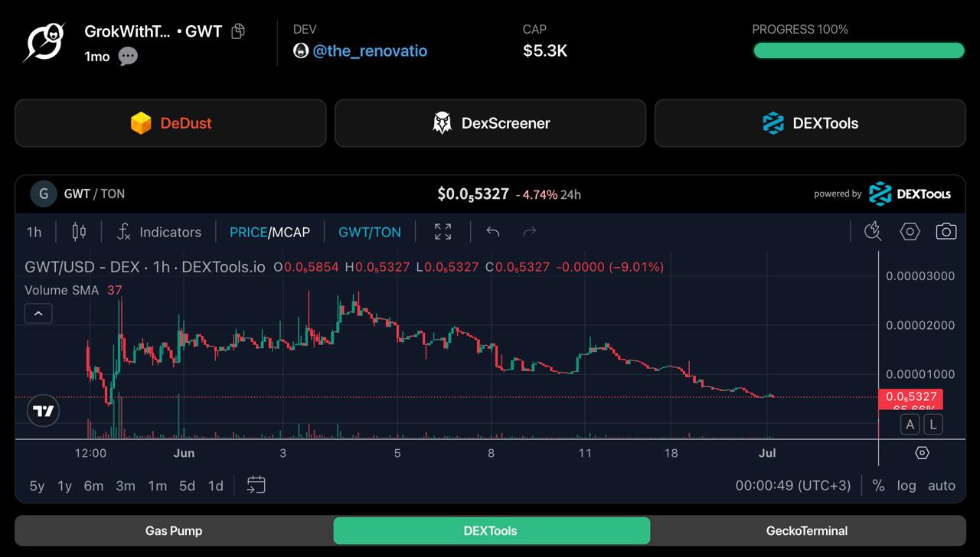Click the 0.00003000 price axis label
Image resolution: width=980 pixels, height=557 pixels.
point(920,276)
